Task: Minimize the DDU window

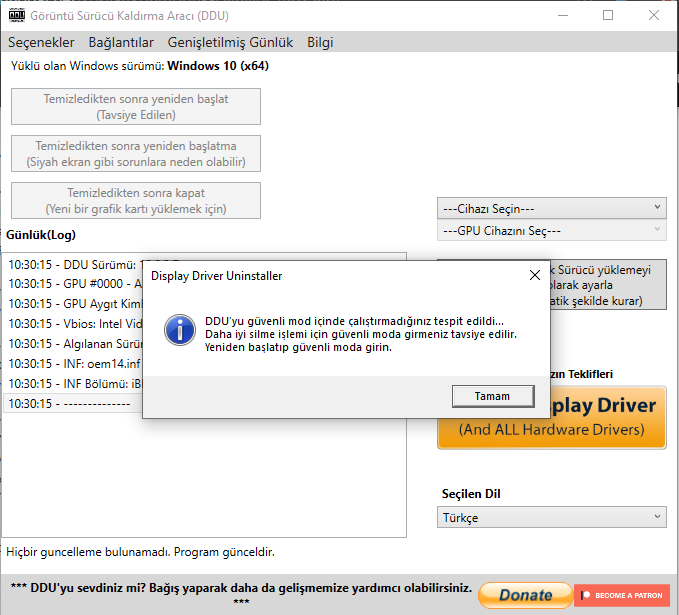Action: pyautogui.click(x=563, y=16)
